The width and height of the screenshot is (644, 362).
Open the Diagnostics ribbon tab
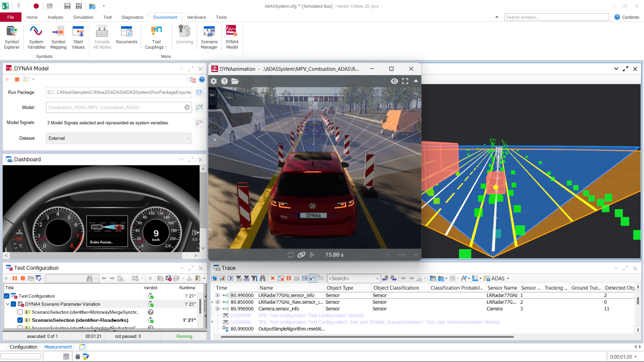point(132,17)
